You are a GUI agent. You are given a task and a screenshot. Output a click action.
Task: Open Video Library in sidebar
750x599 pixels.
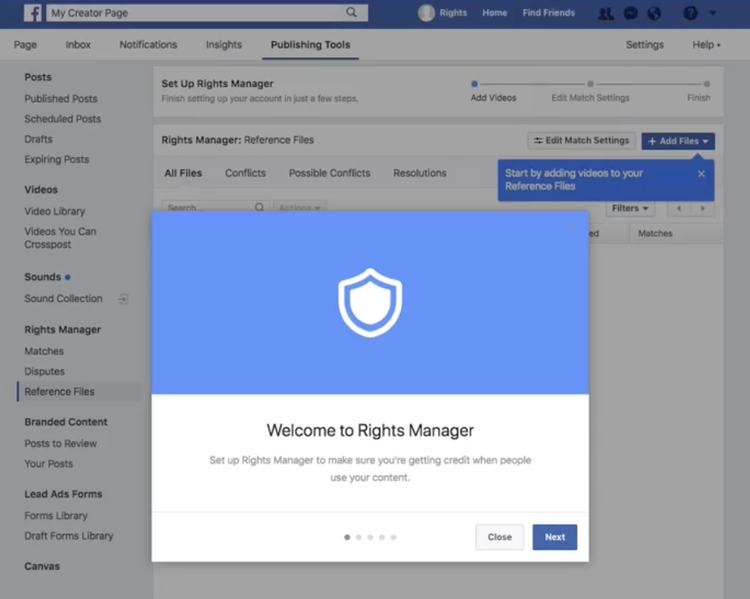[55, 211]
